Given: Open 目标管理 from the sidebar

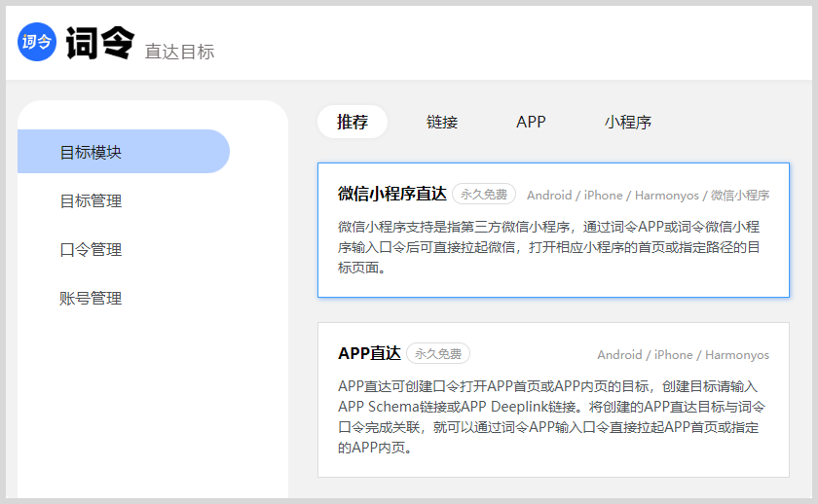Looking at the screenshot, I should click(x=91, y=200).
